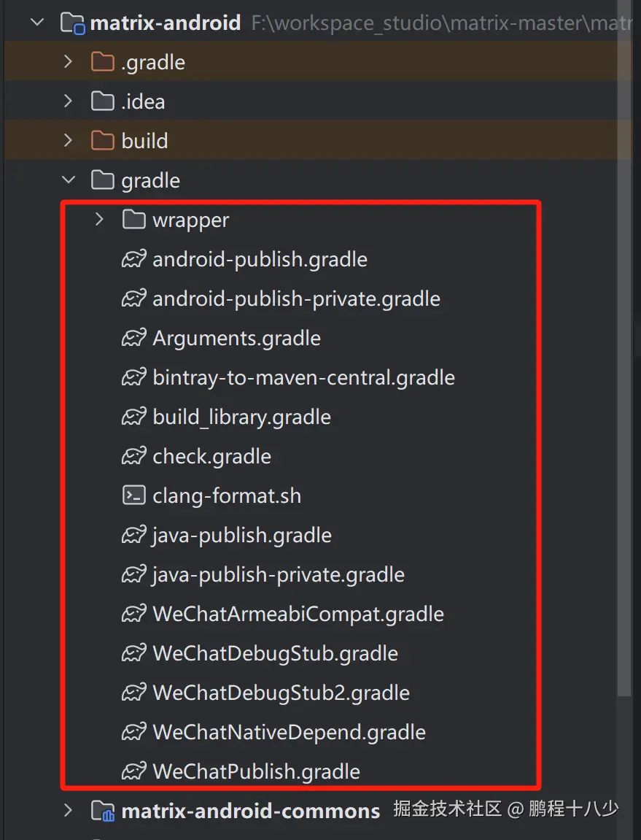Click the matrix-android project module icon
Image resolution: width=641 pixels, height=840 pixels.
click(x=72, y=23)
